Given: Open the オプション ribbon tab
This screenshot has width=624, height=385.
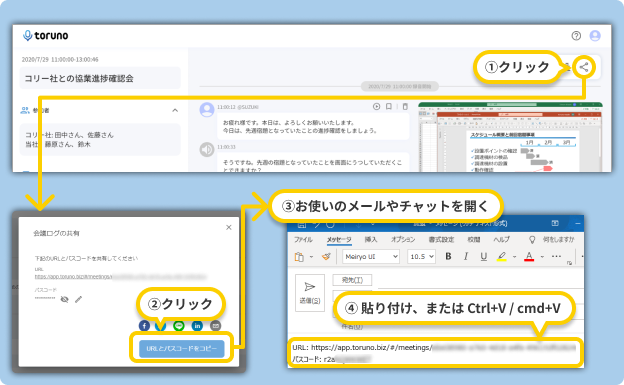Looking at the screenshot, I should [x=403, y=240].
